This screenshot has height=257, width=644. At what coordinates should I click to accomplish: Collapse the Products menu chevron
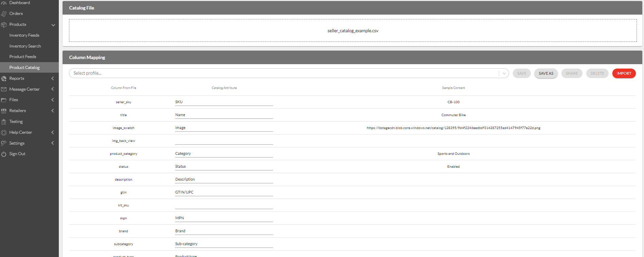click(x=53, y=25)
